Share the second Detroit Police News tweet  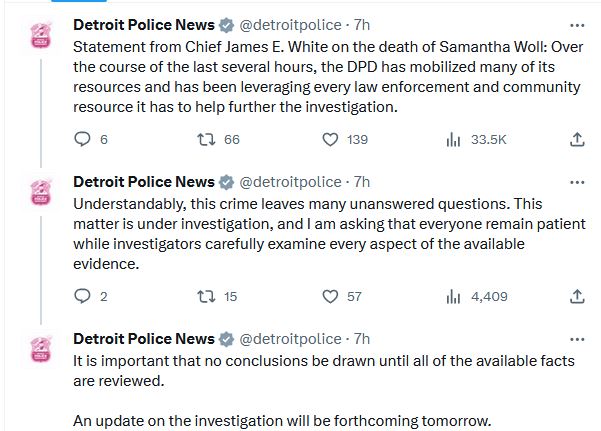(577, 296)
